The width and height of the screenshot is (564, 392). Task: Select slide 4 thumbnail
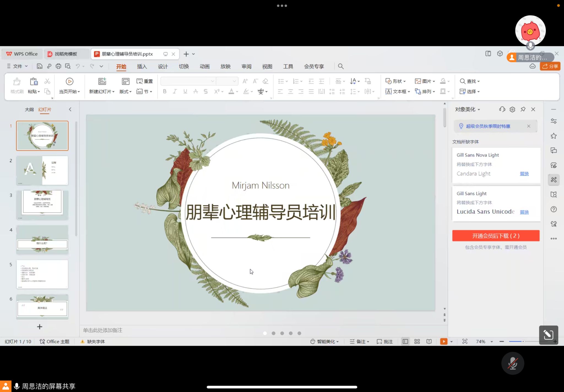point(42,240)
